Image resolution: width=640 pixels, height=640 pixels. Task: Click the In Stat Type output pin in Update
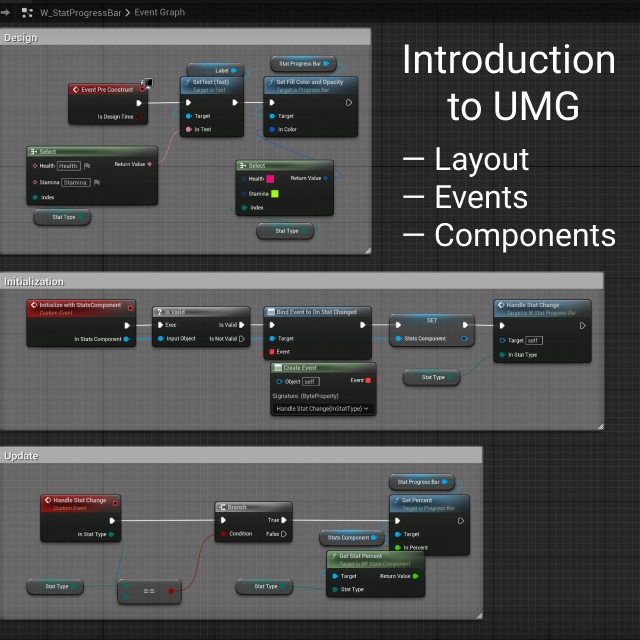[x=111, y=534]
